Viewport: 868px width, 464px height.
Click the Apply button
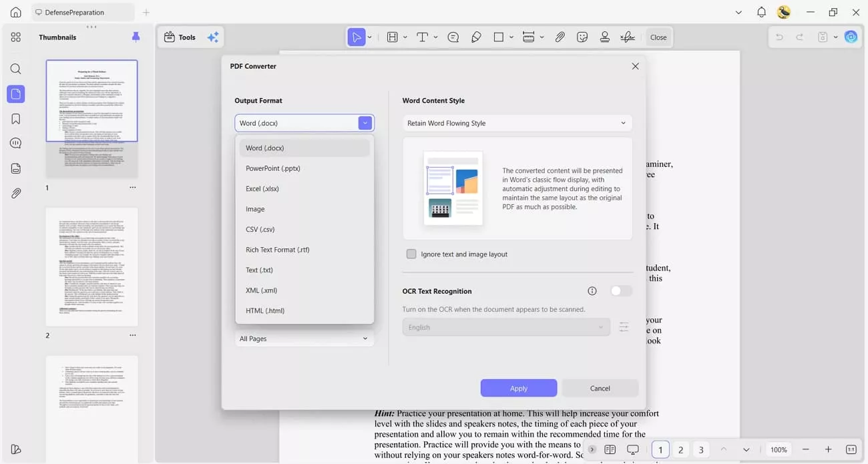518,388
